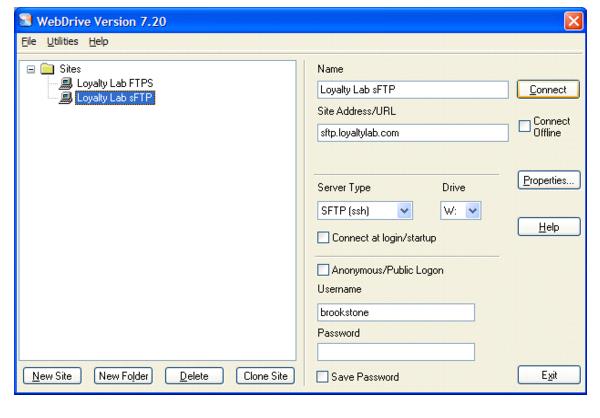The image size is (600, 418).
Task: Focus the Name input field
Action: tap(413, 90)
